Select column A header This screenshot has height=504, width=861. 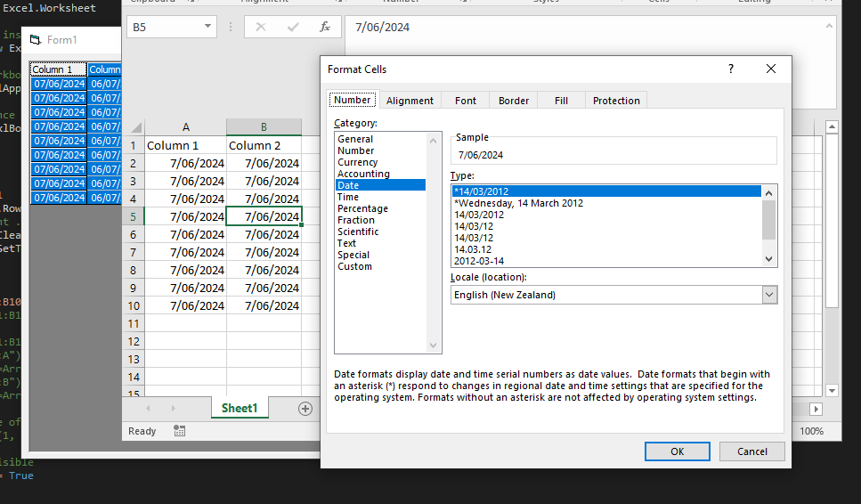click(185, 126)
